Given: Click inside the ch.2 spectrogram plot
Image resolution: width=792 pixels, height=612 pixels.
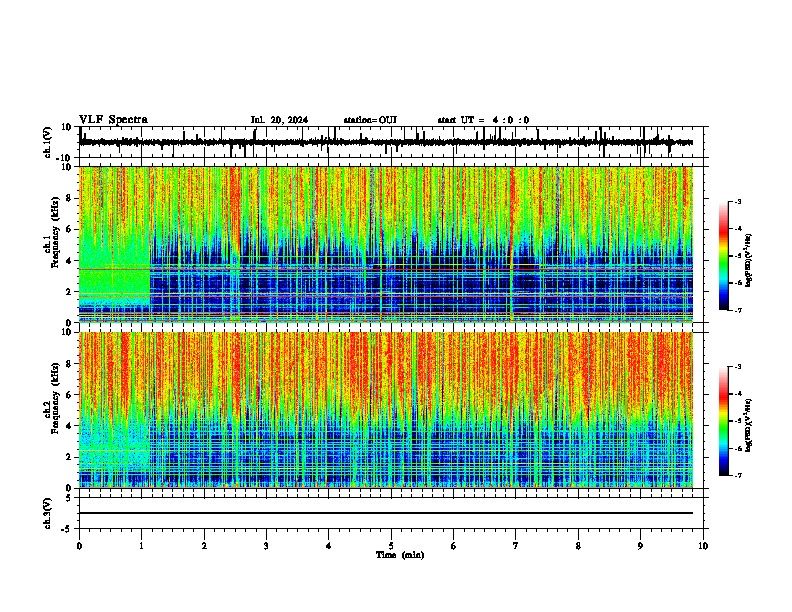Looking at the screenshot, I should click(x=386, y=410).
